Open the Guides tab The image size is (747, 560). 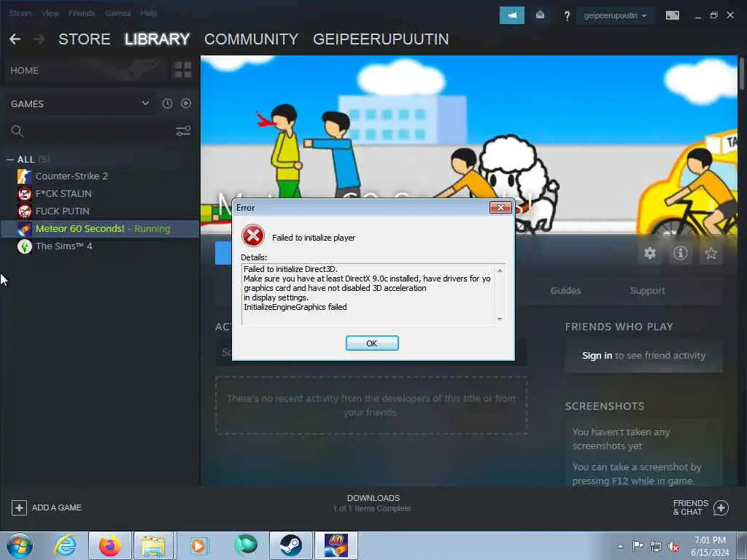click(565, 290)
